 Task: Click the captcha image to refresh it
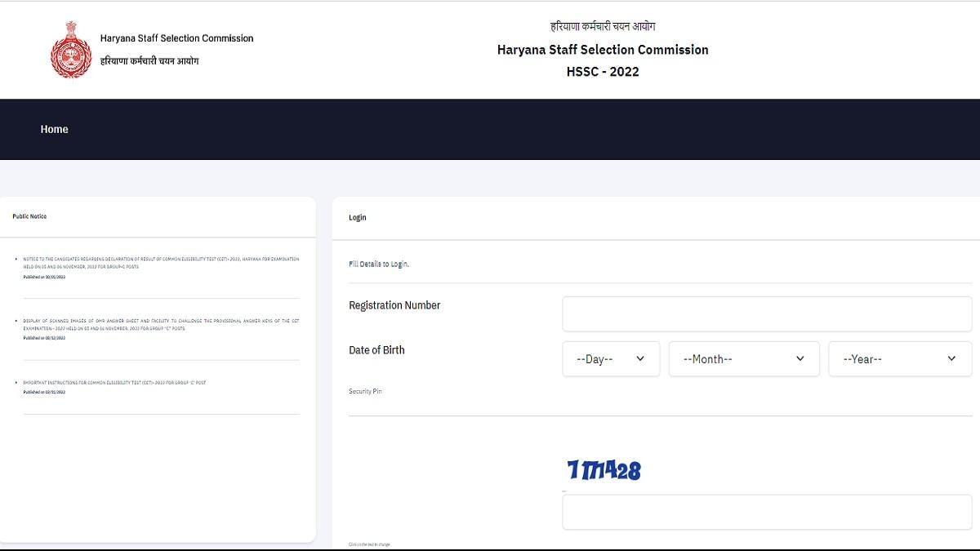[x=604, y=470]
